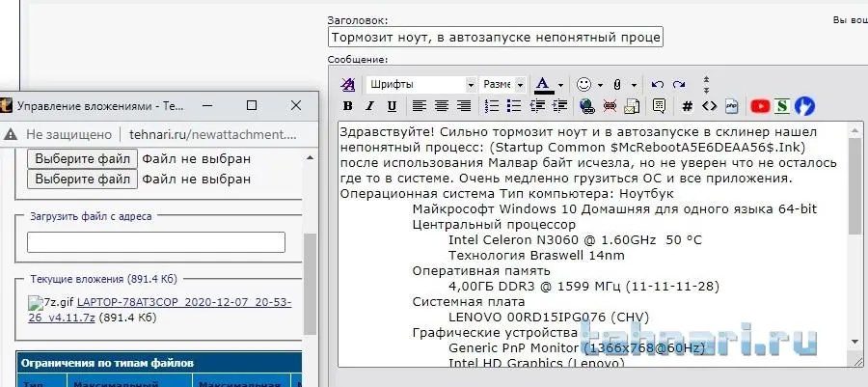The image size is (868, 387).
Task: Apply bold formatting with the B icon
Action: point(347,106)
